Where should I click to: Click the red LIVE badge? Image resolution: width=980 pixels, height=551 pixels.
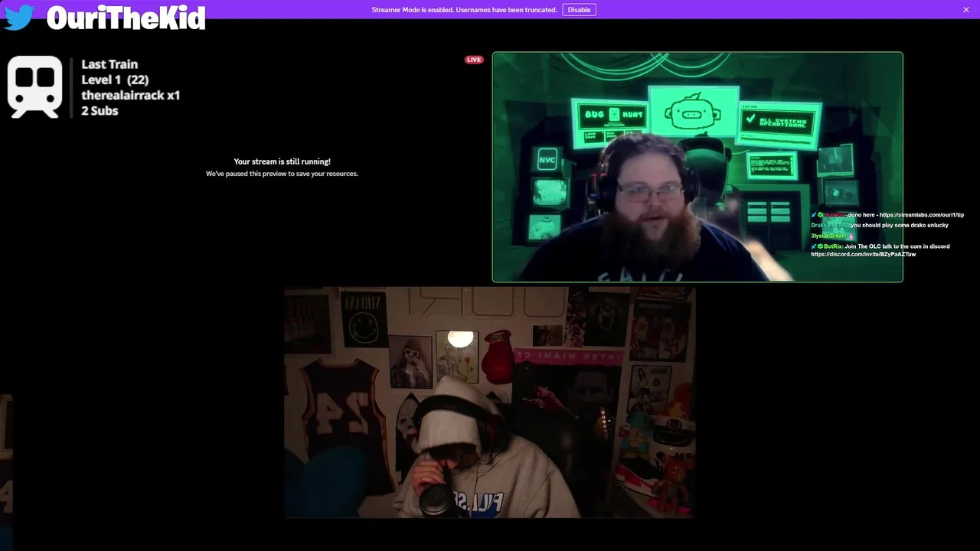474,60
